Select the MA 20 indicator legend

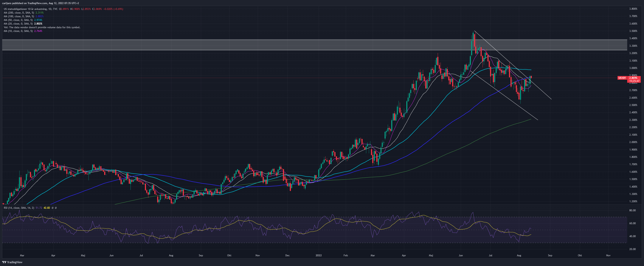click(x=23, y=24)
